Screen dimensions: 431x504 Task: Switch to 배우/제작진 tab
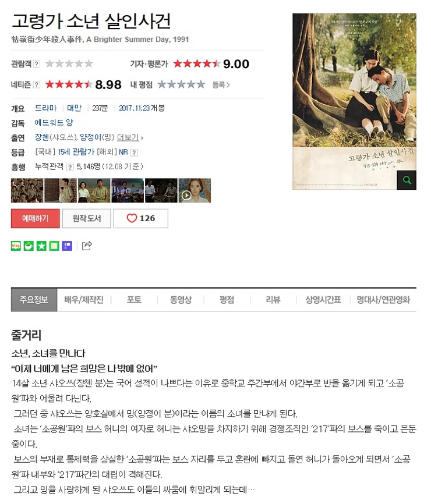click(x=84, y=300)
